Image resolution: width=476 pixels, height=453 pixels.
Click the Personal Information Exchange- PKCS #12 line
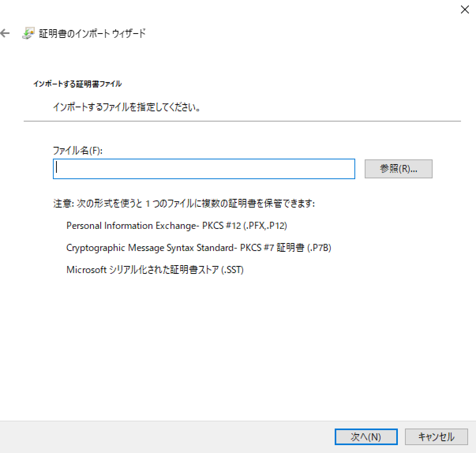pos(176,226)
